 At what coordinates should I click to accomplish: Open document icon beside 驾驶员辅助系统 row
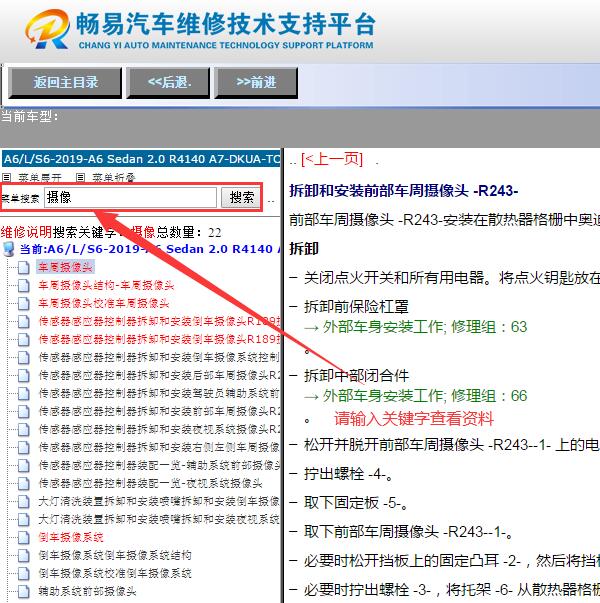pyautogui.click(x=23, y=393)
